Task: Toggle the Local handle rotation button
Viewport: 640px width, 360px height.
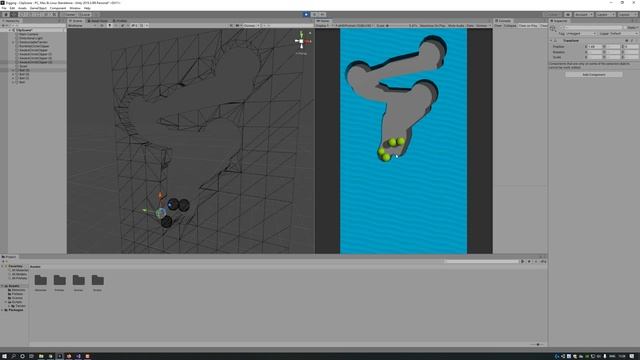Action: coord(85,15)
